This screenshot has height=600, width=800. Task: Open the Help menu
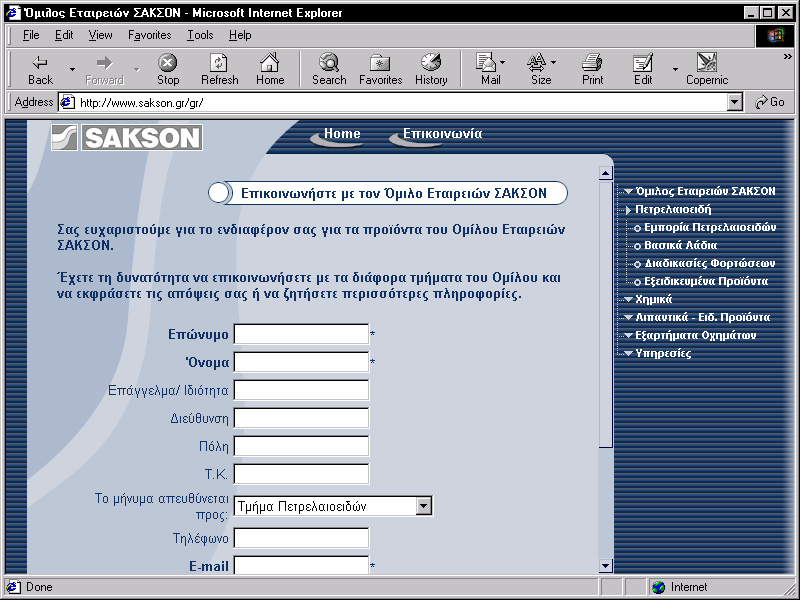(240, 35)
